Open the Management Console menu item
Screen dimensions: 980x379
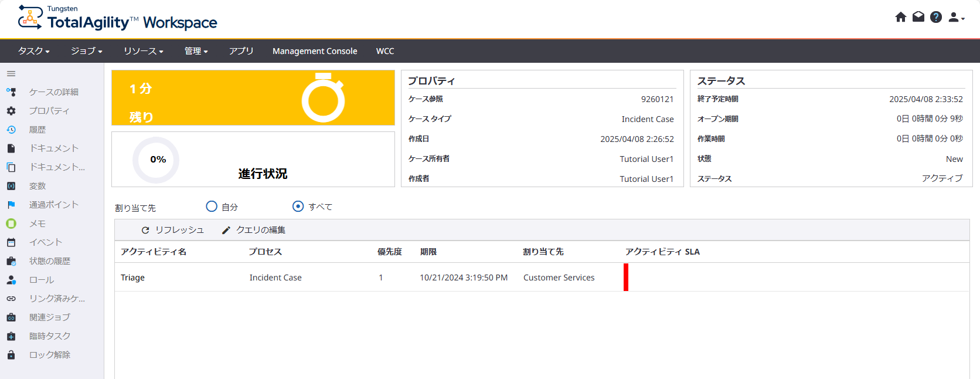pos(315,51)
